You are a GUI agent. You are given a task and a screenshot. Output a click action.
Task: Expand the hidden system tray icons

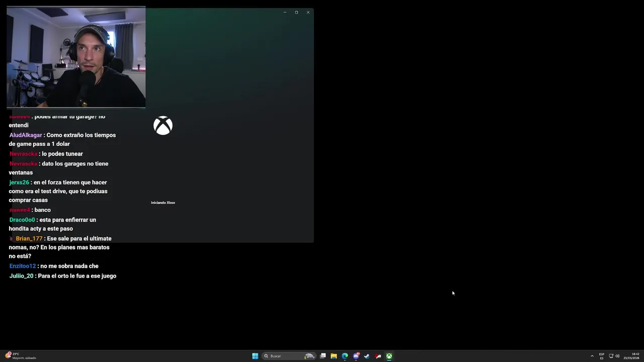coord(592,356)
